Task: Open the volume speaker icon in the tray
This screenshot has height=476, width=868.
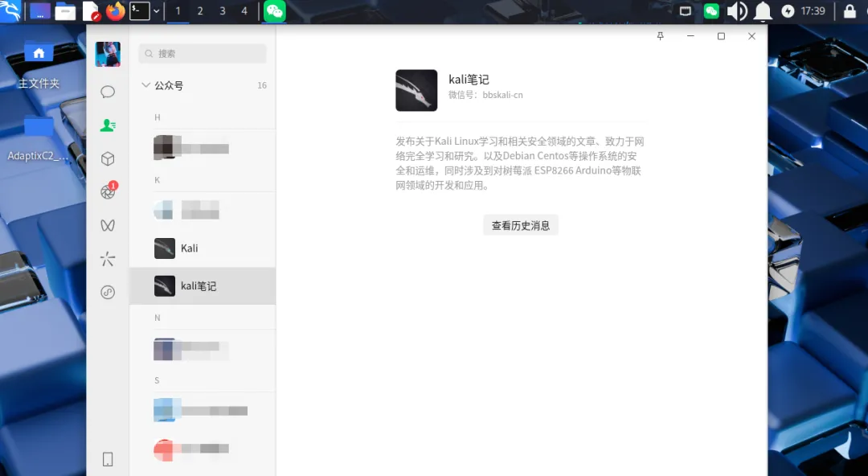Action: (x=737, y=11)
